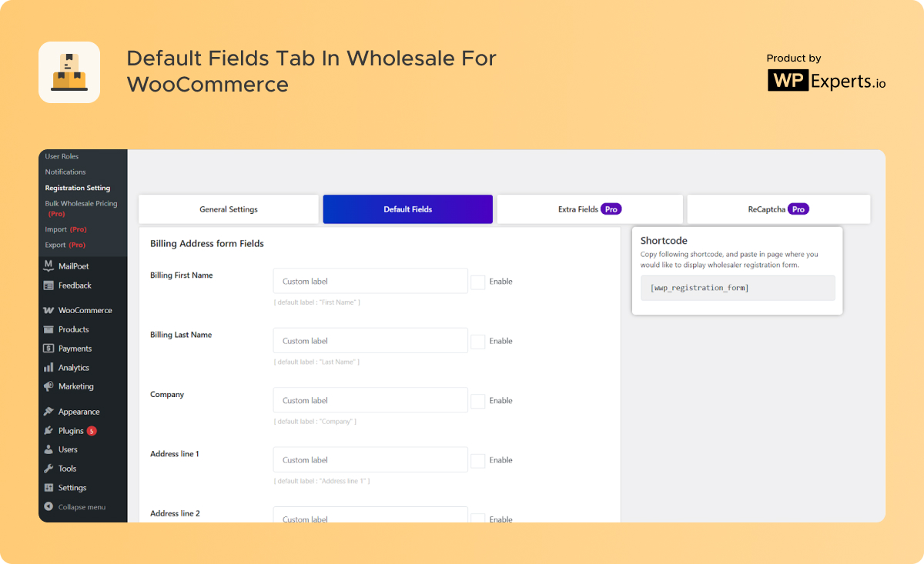Tick the Address line 2 Enable checkbox
This screenshot has height=564, width=924.
coord(478,519)
